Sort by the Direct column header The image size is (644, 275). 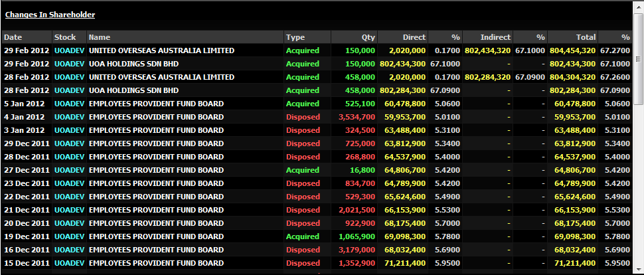click(x=403, y=37)
